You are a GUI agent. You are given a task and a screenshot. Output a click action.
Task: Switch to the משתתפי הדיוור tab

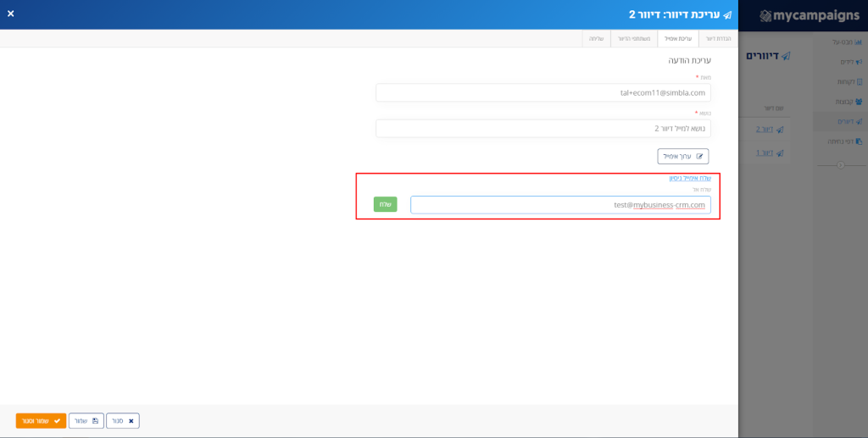(x=634, y=39)
